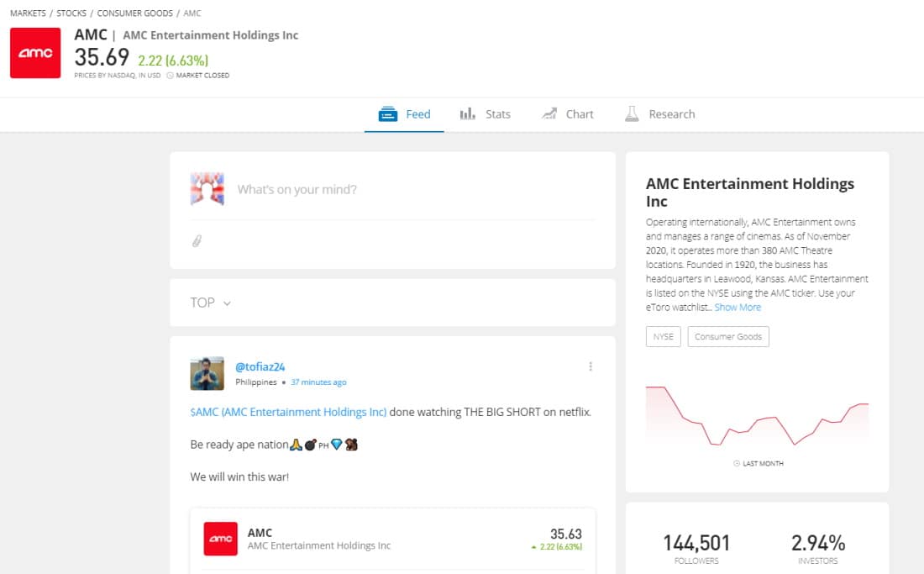Click the market closed clock icon
This screenshot has height=574, width=924.
tap(171, 76)
